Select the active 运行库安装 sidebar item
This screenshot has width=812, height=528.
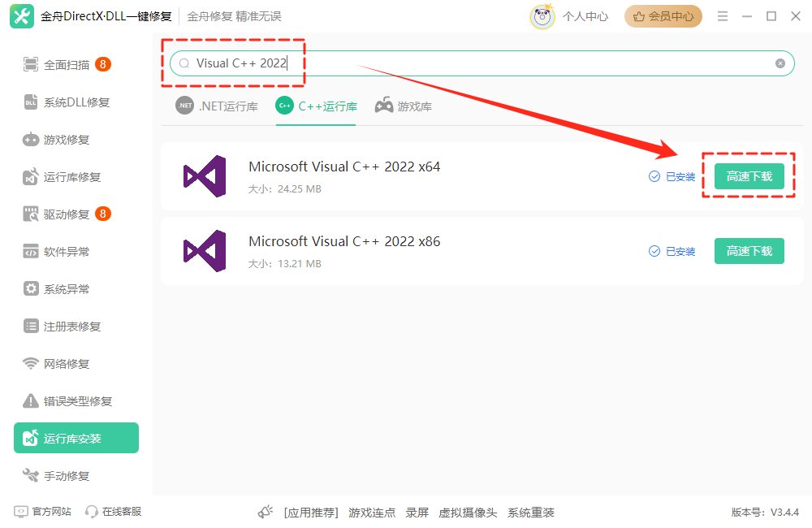click(x=76, y=438)
